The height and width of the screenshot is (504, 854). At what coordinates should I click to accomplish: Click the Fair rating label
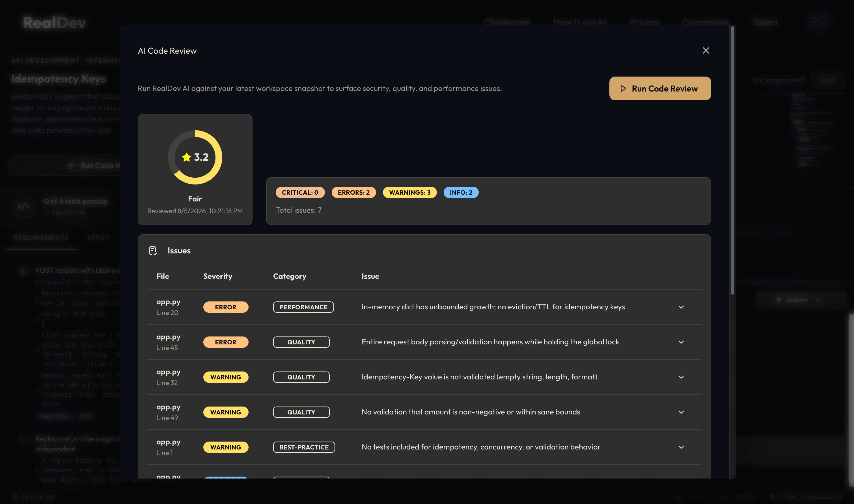click(x=195, y=199)
